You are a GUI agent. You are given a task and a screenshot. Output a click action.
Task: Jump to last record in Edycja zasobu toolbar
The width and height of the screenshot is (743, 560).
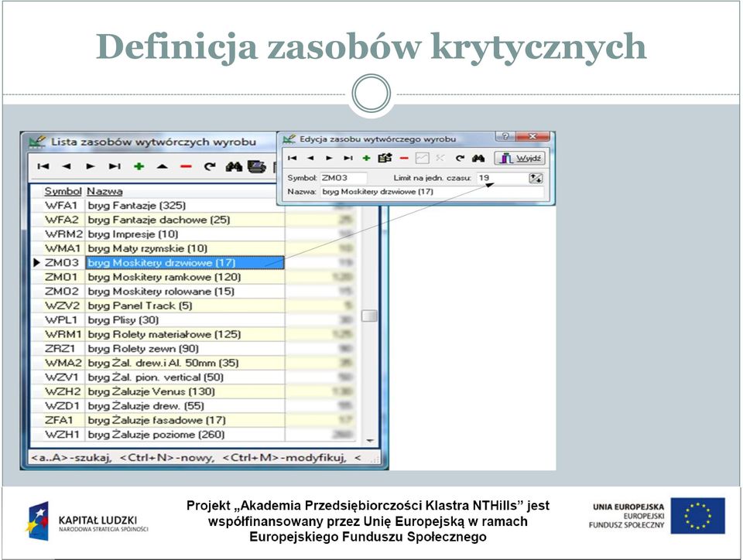pos(348,158)
